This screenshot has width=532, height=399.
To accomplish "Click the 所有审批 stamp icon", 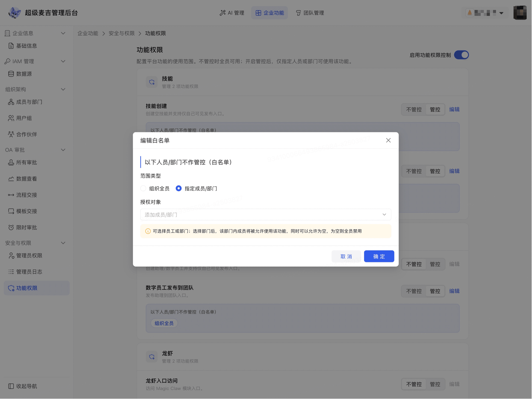I will (x=11, y=163).
